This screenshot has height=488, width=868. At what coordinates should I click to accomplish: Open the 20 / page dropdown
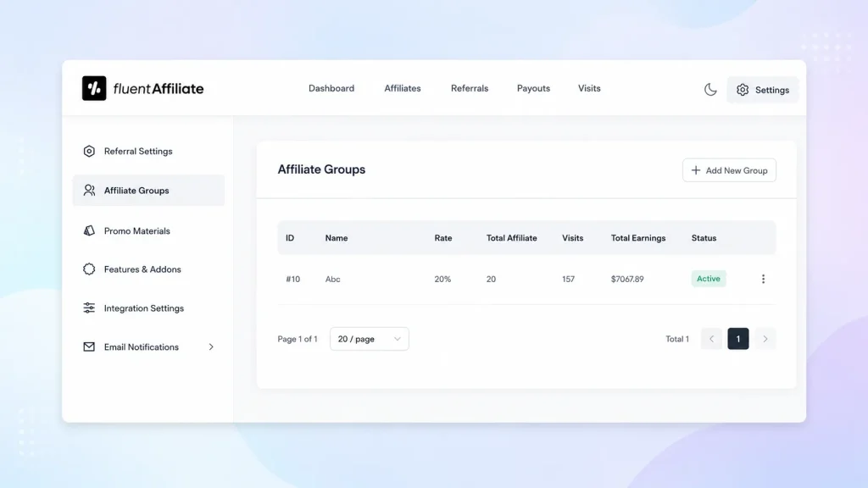[370, 339]
